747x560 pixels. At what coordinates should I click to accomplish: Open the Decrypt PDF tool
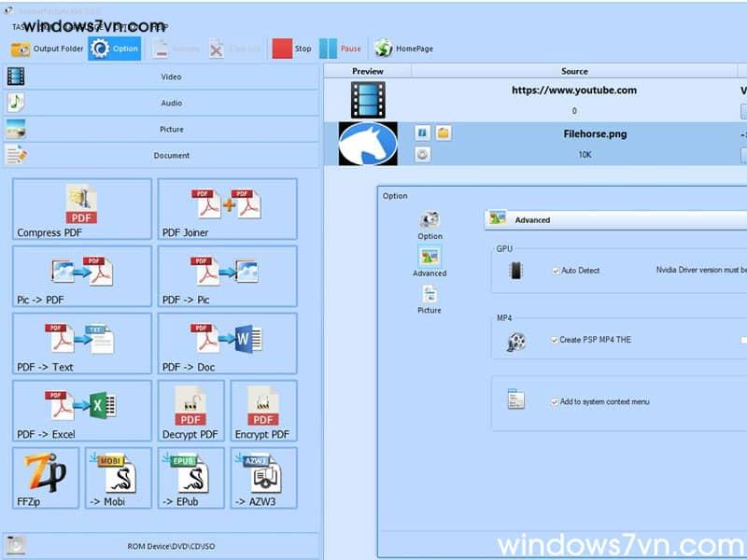(x=191, y=411)
